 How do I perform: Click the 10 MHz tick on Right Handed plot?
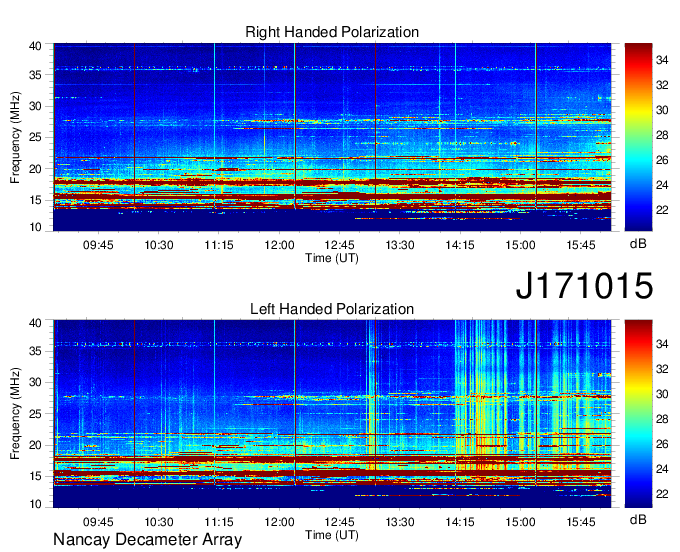click(36, 227)
